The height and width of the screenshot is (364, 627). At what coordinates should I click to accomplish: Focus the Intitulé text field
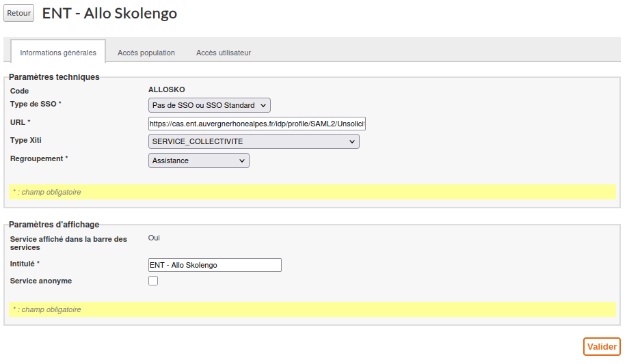pyautogui.click(x=215, y=265)
